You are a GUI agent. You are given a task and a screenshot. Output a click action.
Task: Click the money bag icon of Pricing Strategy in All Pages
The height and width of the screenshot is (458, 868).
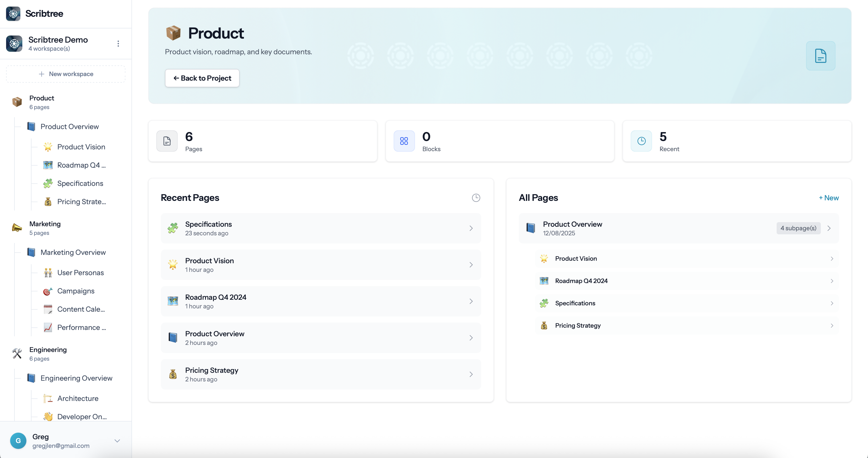coord(544,326)
